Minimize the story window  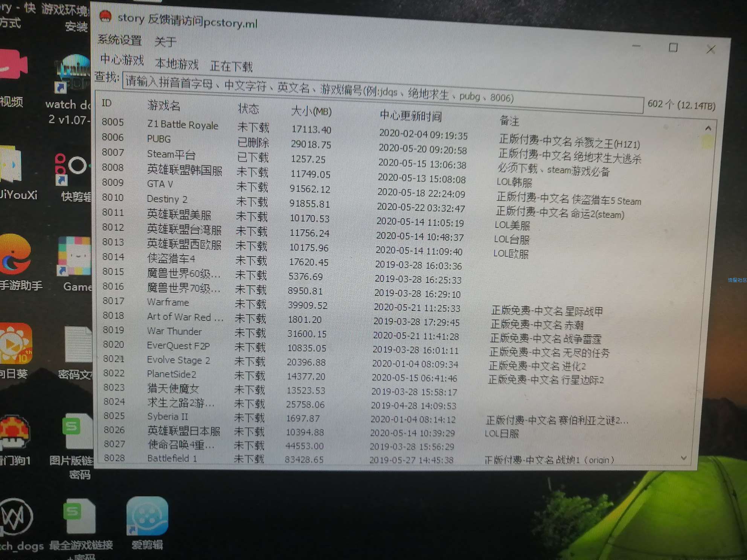[636, 46]
